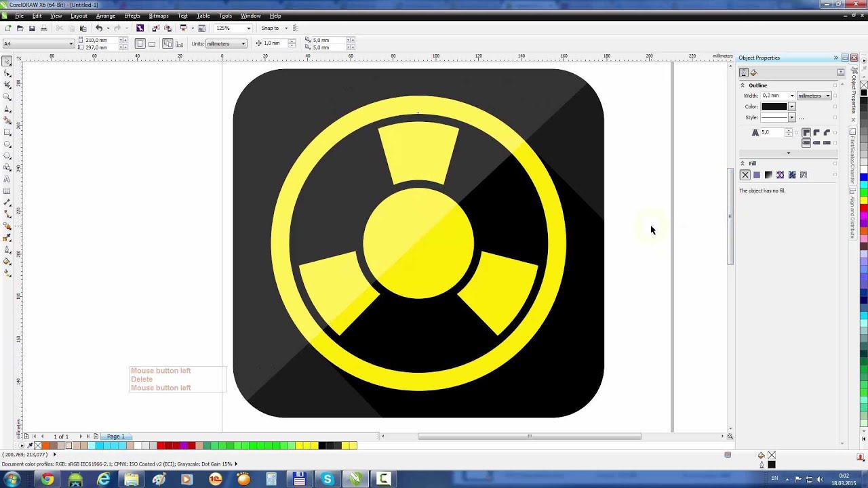Open the Outline tab icon in Object Properties
Image resolution: width=868 pixels, height=488 pixels.
point(744,73)
